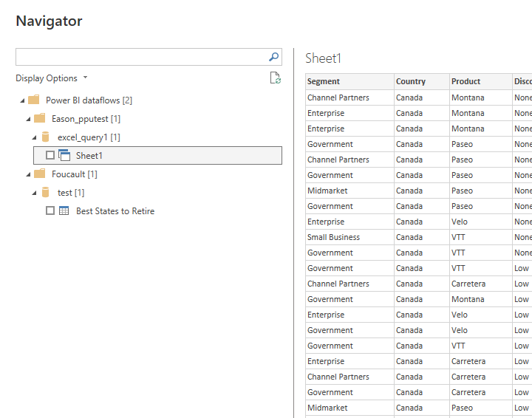Click the Power BI dataflows folder icon
532x418 pixels.
(33, 100)
